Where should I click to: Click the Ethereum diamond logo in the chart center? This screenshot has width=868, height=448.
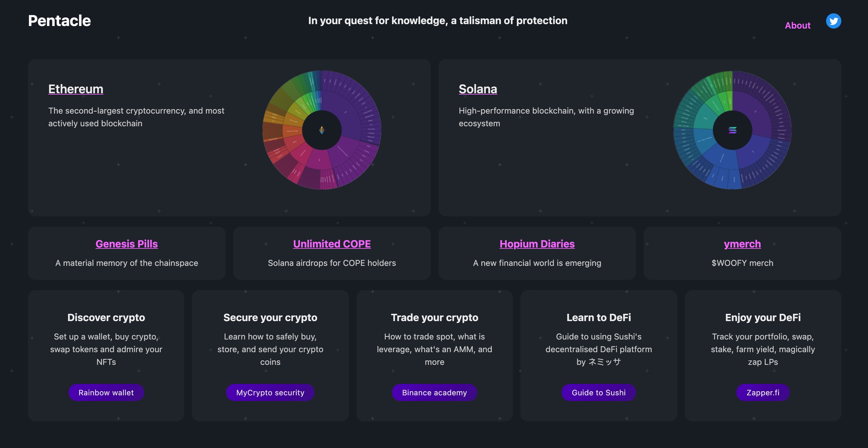click(322, 131)
